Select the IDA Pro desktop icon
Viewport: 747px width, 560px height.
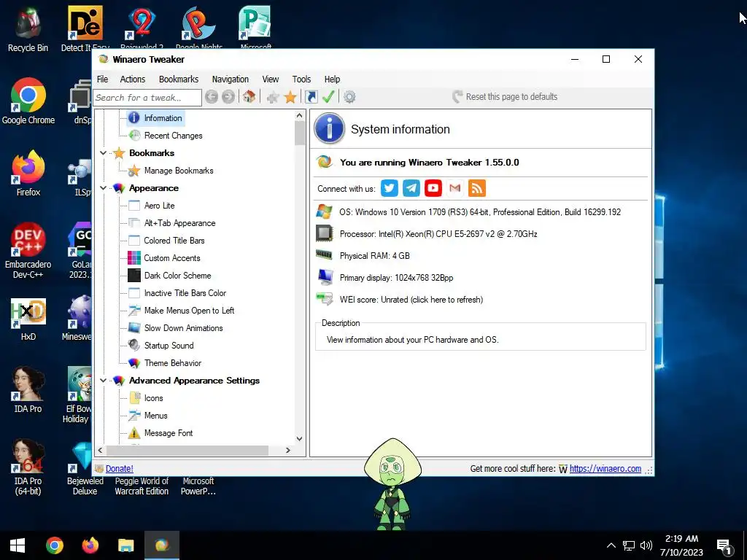[x=28, y=389]
